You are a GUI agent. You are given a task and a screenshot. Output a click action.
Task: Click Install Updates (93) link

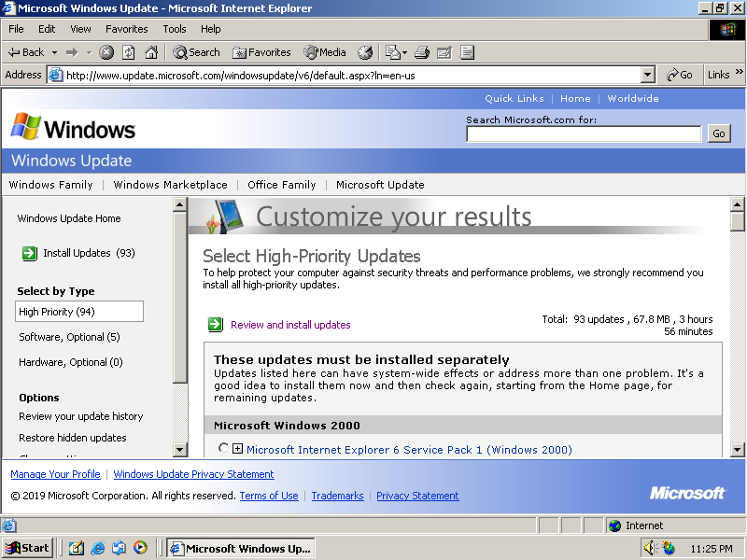click(x=89, y=253)
